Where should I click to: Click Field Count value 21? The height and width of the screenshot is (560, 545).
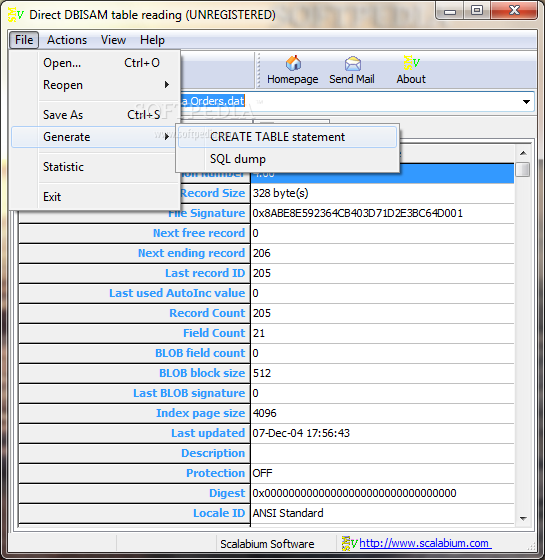[382, 333]
